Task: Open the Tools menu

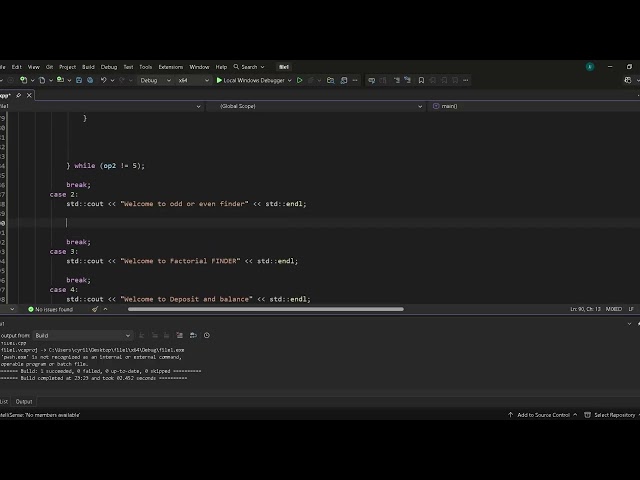Action: point(145,67)
